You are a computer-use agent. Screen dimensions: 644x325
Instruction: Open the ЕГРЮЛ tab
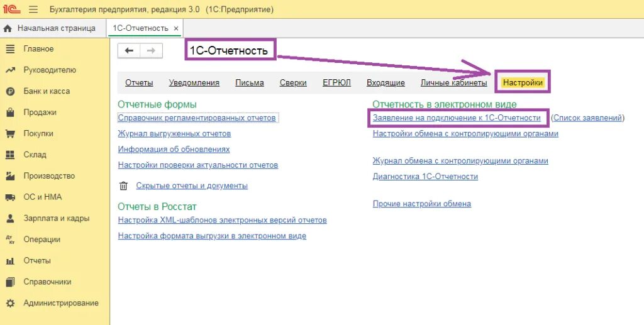click(x=337, y=83)
